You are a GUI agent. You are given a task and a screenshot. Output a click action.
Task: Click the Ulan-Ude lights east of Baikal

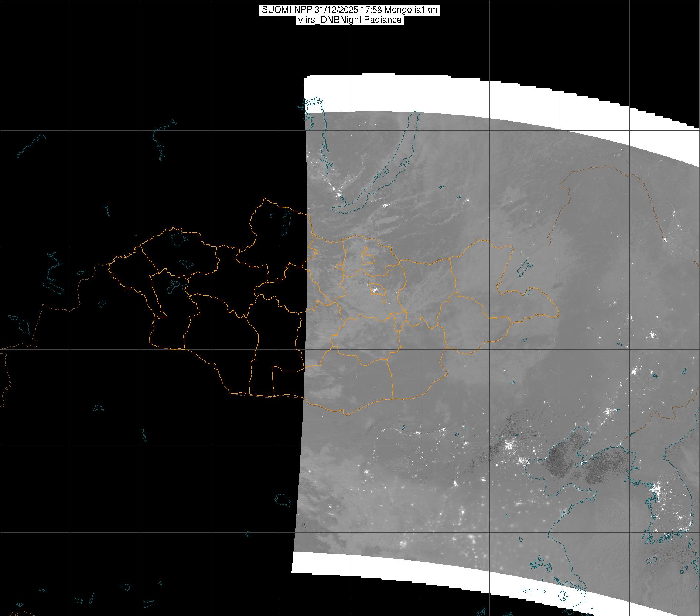point(386,205)
